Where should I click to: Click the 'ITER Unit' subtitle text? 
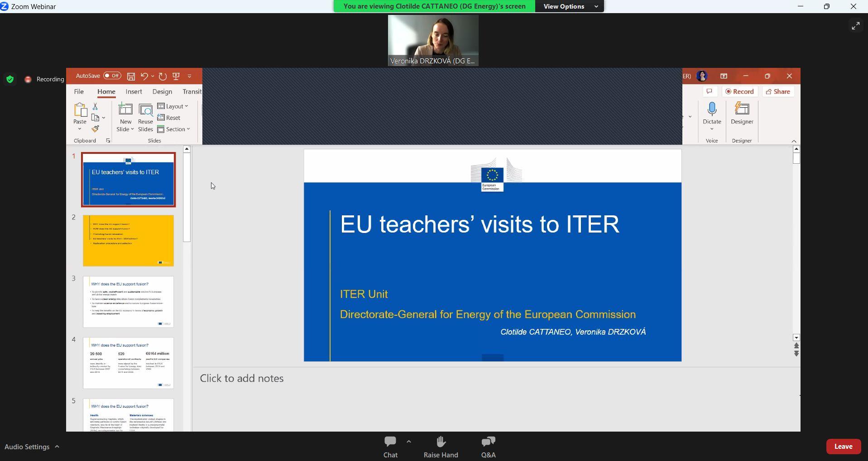tap(364, 295)
